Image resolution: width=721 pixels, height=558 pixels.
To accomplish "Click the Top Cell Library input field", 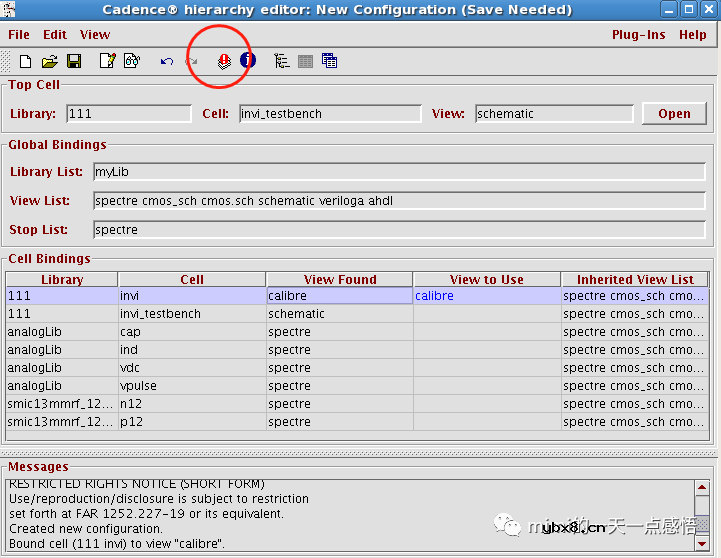I will pos(128,114).
